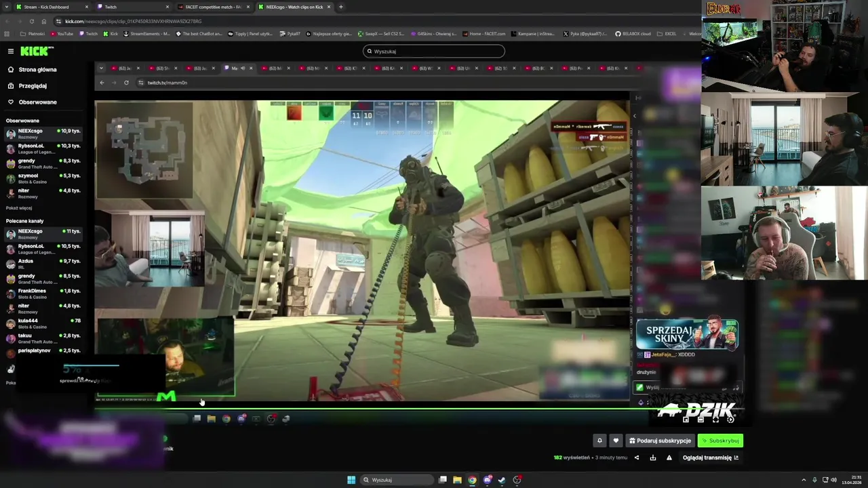Viewport: 868px width, 488px height.
Task: Open the Płatności bookmarks folder
Action: [x=33, y=33]
